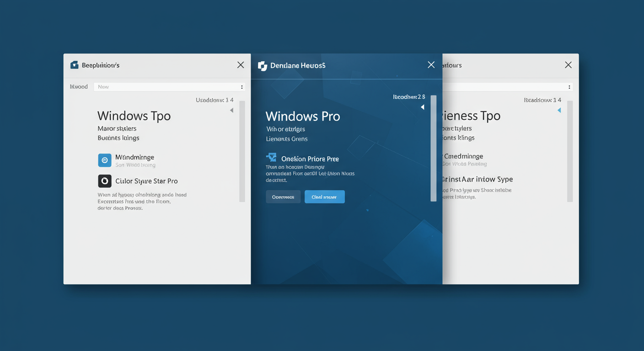Click the scrollbar in the right-hand window
The height and width of the screenshot is (351, 644).
click(x=570, y=151)
